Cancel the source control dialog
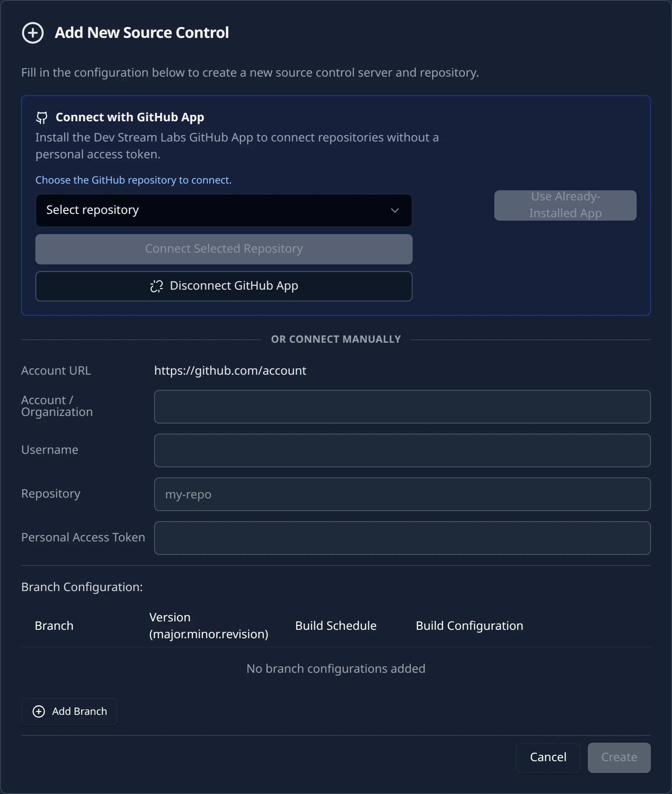 coord(548,757)
